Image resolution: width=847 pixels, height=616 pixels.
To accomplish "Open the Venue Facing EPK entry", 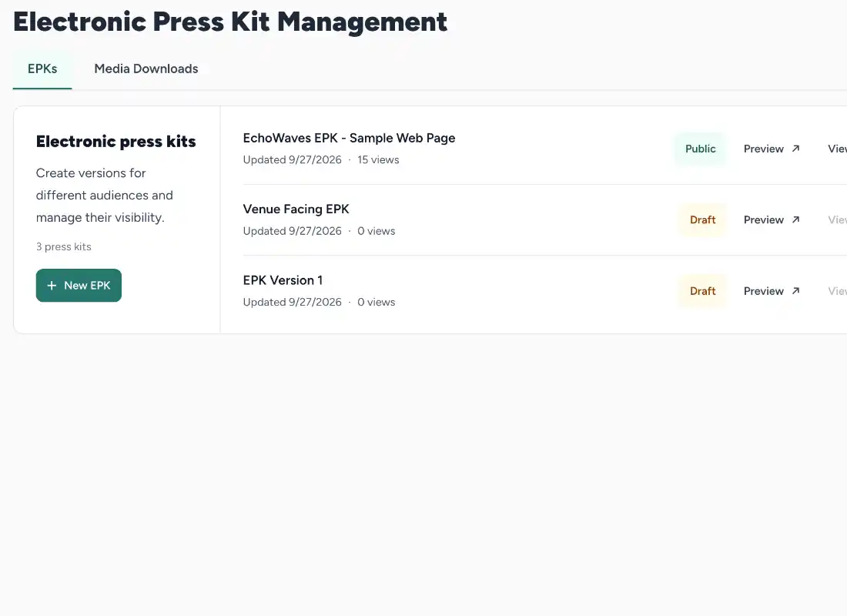I will point(296,209).
